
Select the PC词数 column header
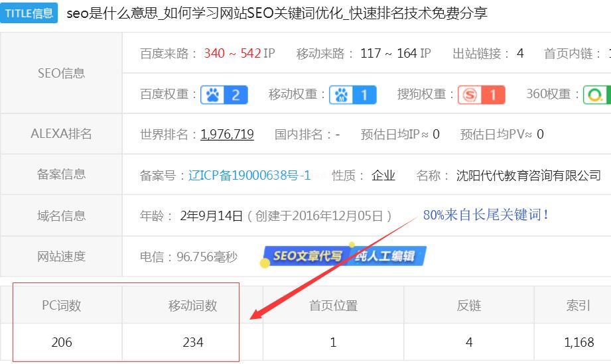[x=62, y=305]
